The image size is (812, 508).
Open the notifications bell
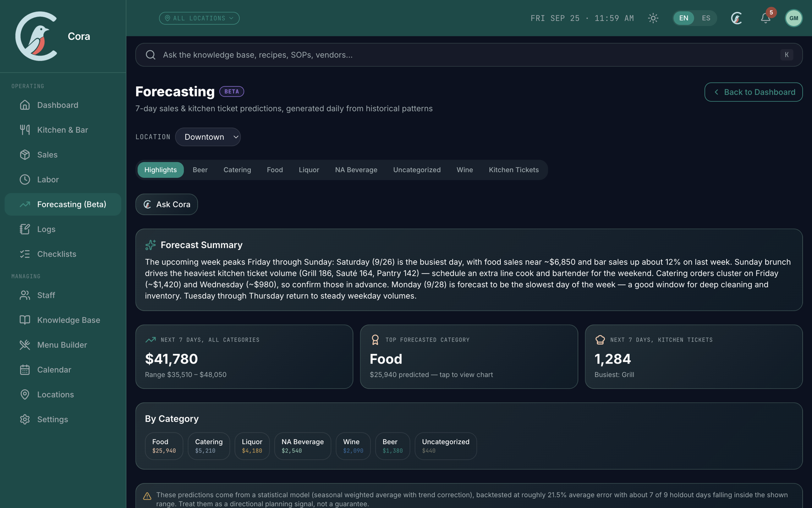pos(765,18)
